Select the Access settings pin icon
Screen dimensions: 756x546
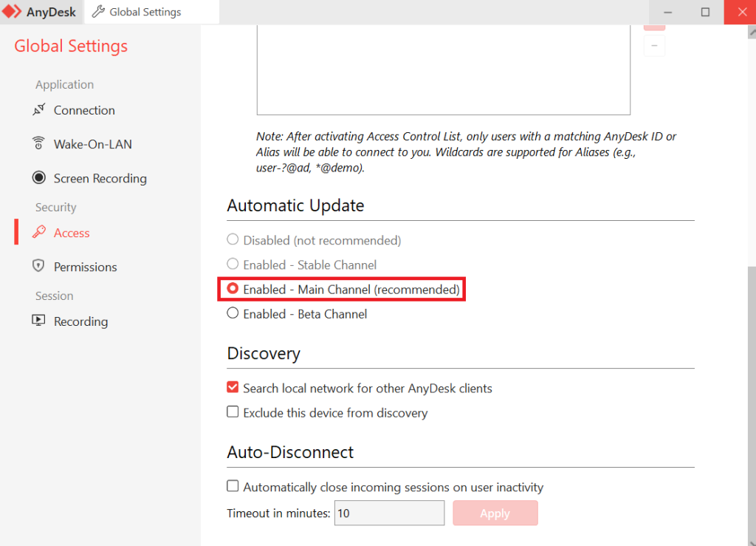coord(38,233)
